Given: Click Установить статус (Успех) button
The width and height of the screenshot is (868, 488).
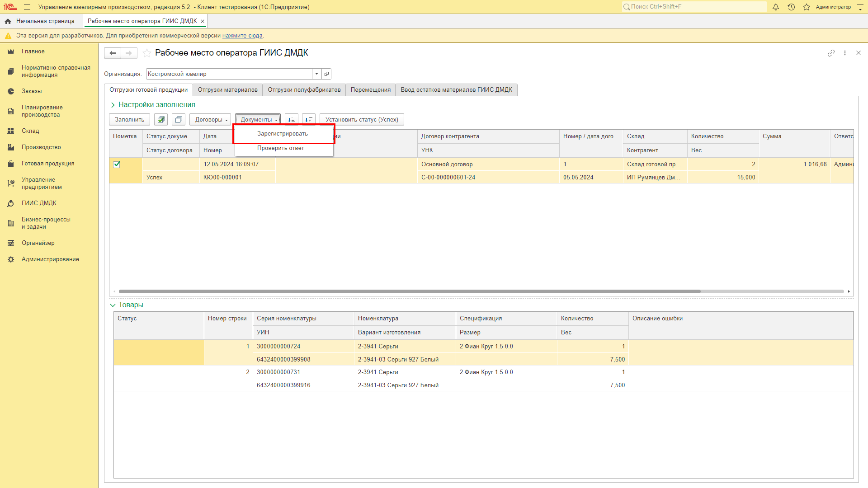Looking at the screenshot, I should [x=362, y=120].
